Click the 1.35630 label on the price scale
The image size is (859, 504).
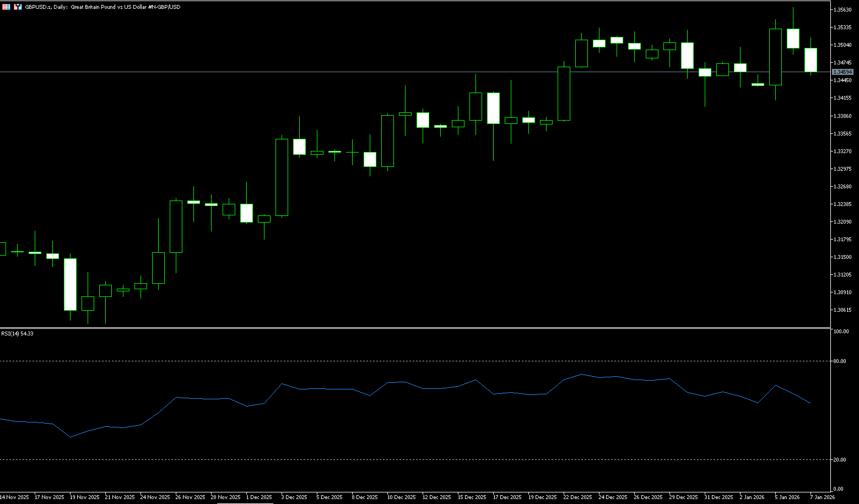pyautogui.click(x=843, y=10)
